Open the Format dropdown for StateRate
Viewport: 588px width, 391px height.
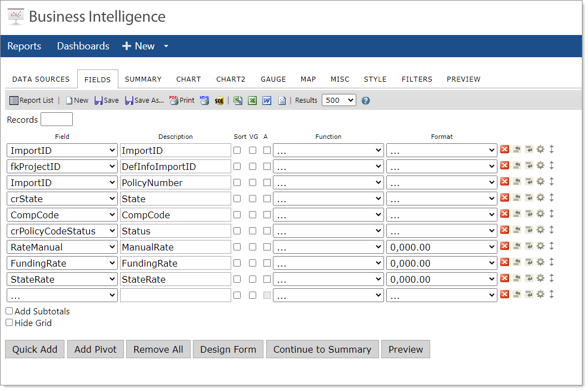442,279
